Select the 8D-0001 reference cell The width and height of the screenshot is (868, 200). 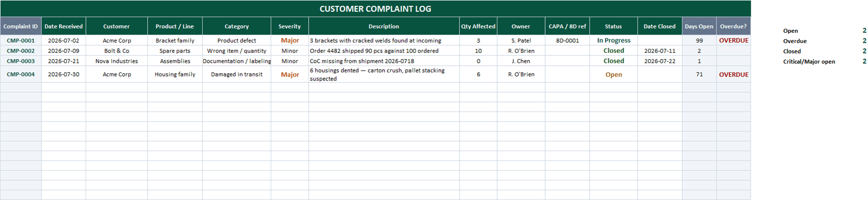click(567, 41)
